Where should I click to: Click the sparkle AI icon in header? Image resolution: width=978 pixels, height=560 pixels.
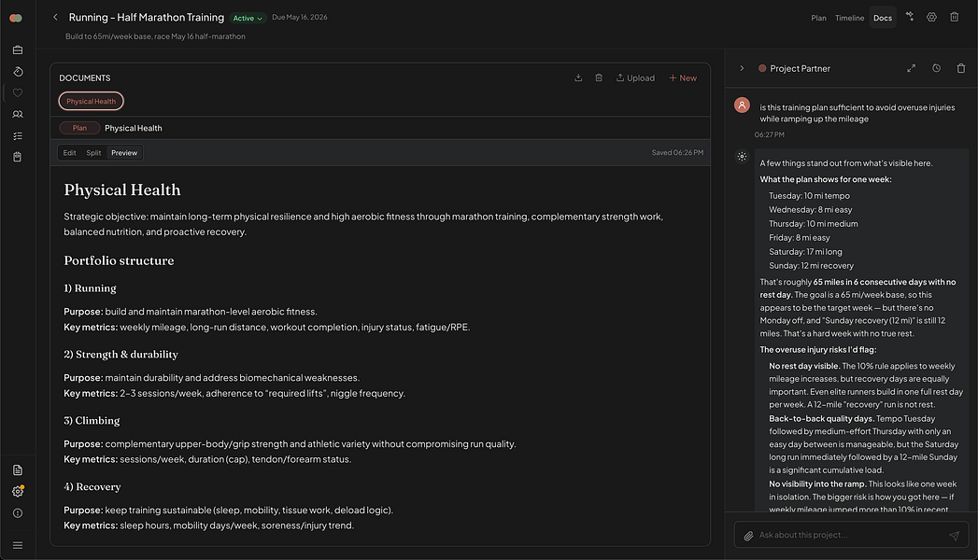(910, 17)
